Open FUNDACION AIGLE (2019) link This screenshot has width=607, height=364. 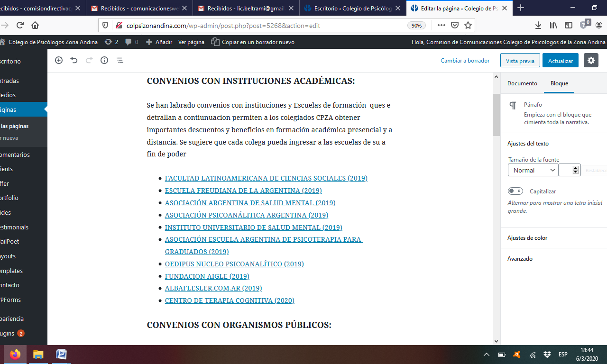(207, 276)
